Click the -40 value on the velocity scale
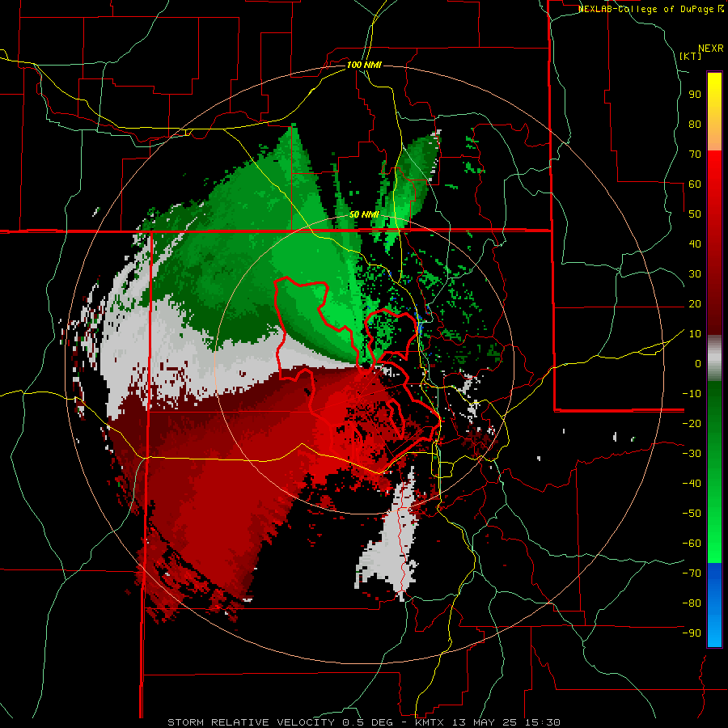 click(x=692, y=484)
